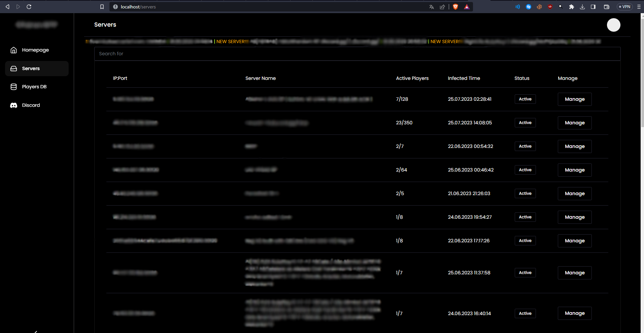Open the translate page icon

point(432,7)
